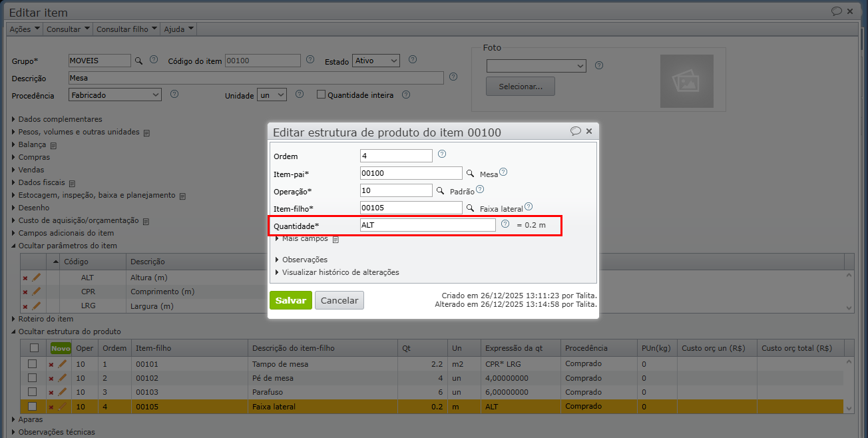
Task: Click the Item-filho input field
Action: pos(411,208)
